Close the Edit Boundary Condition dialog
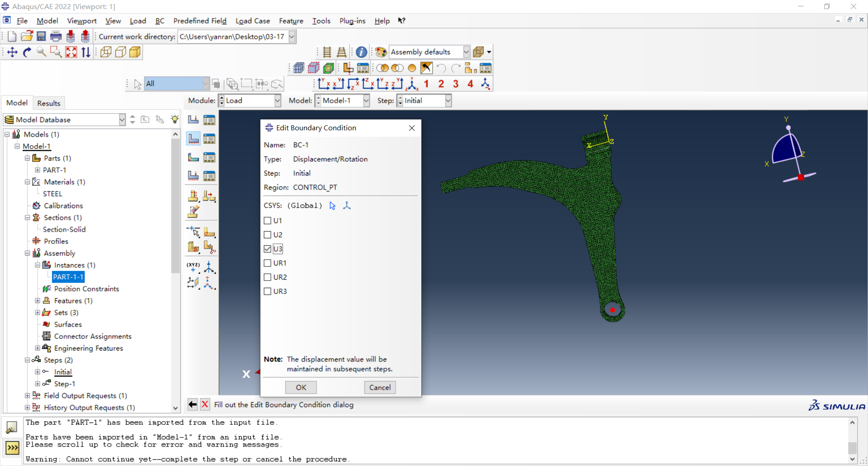Screen dimensions: 868x466 [x=411, y=128]
